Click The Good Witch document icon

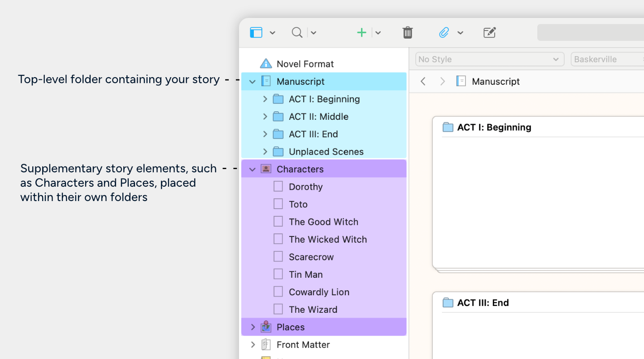click(278, 221)
